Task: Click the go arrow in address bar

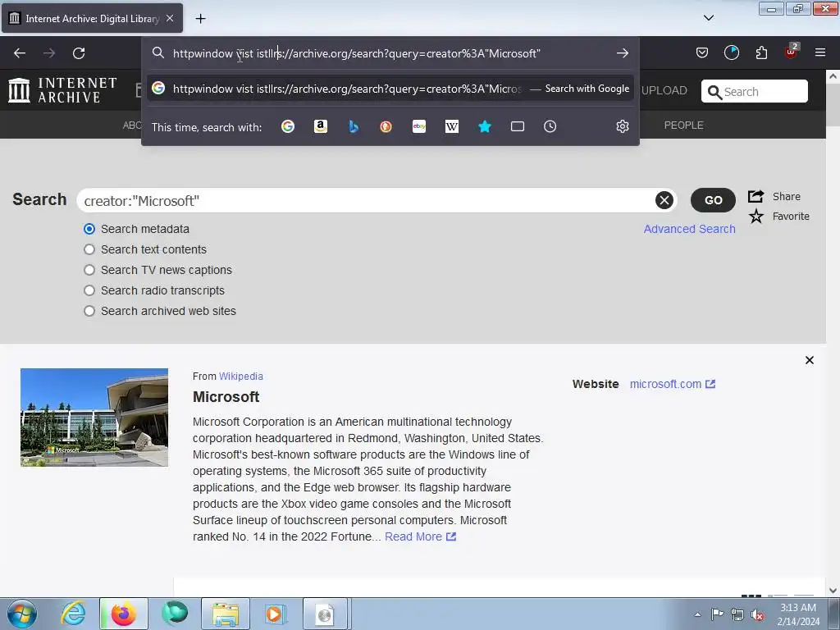Action: [x=622, y=53]
